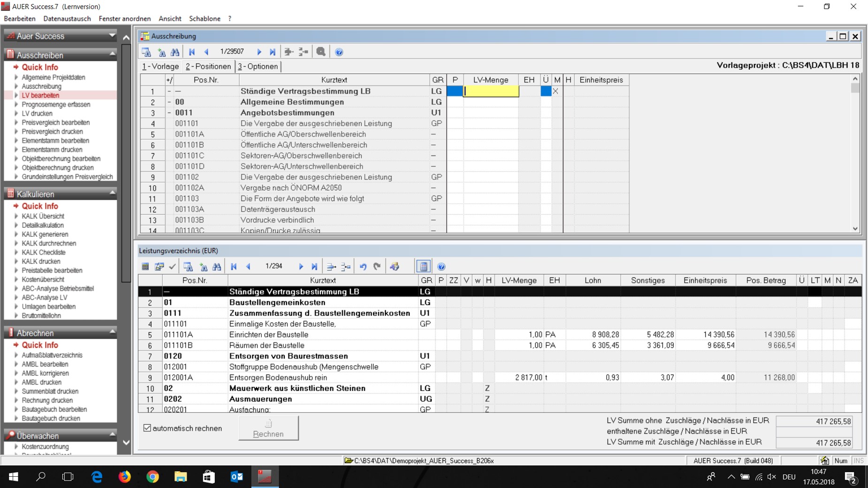
Task: Collapse row 00 Allgemeine Bestimmungen group
Action: [x=169, y=102]
